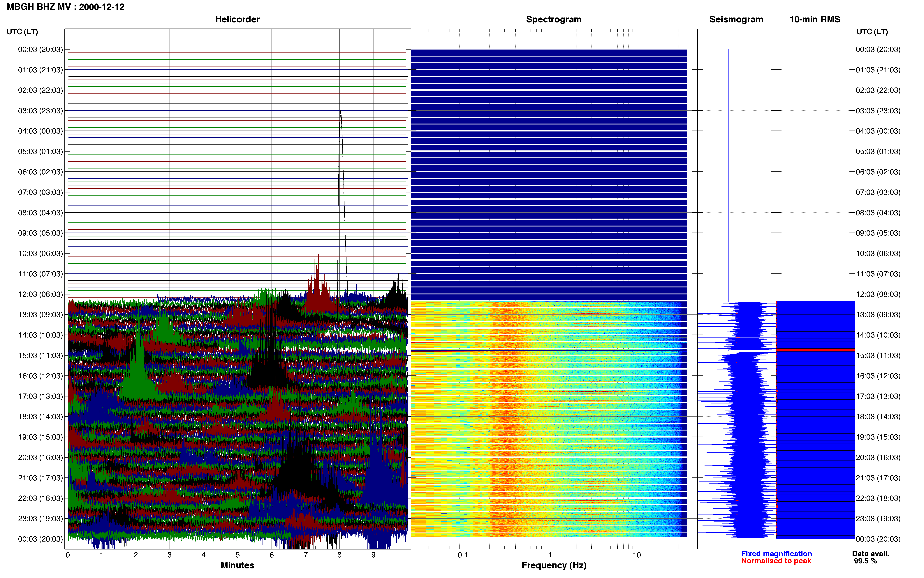924x578 pixels.
Task: Click the 'Minutes' x-axis label
Action: pos(237,565)
